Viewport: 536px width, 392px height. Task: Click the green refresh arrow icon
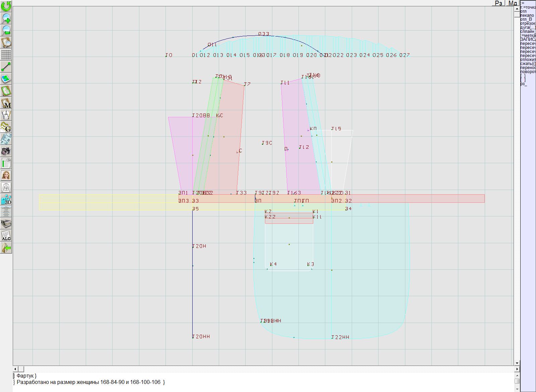click(6, 6)
